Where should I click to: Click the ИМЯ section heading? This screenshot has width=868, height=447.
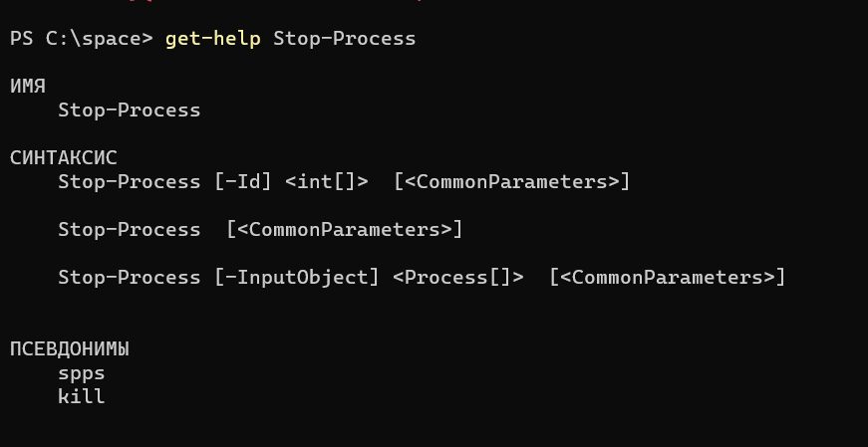point(28,87)
